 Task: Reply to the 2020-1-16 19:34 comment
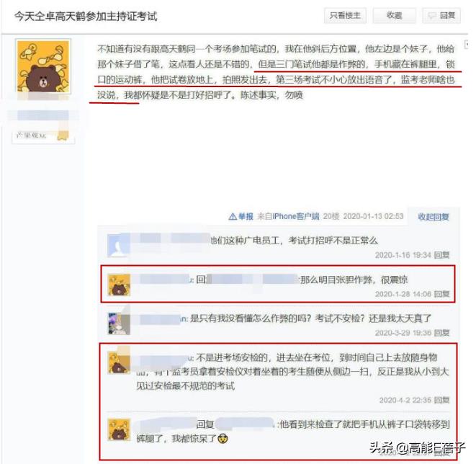point(441,255)
